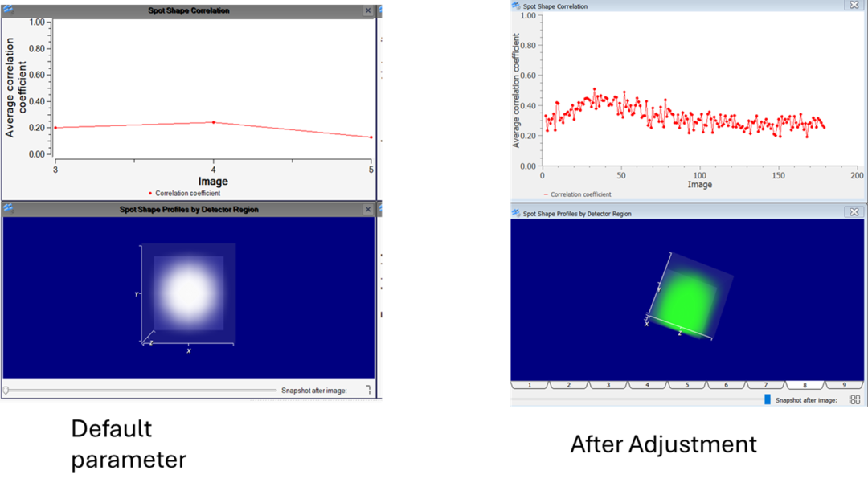Close the right Spot Shape Correlation window
The height and width of the screenshot is (491, 868).
pyautogui.click(x=854, y=5)
